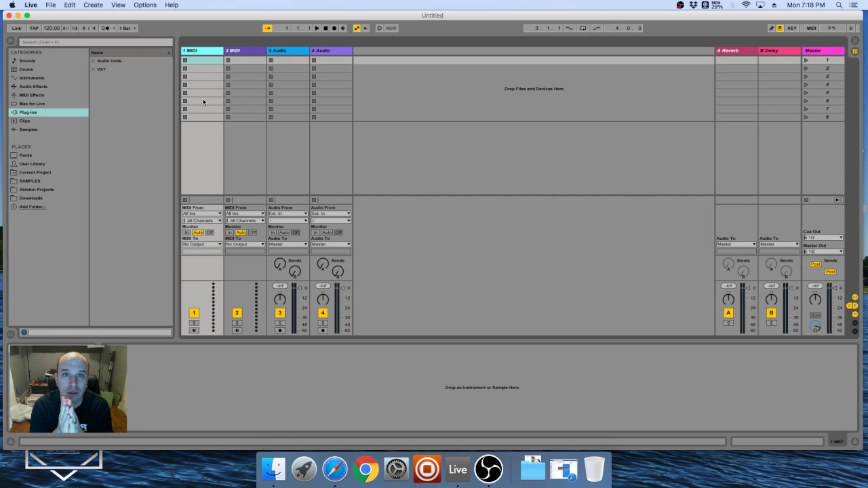Click the Arrangement Record button

tap(334, 28)
